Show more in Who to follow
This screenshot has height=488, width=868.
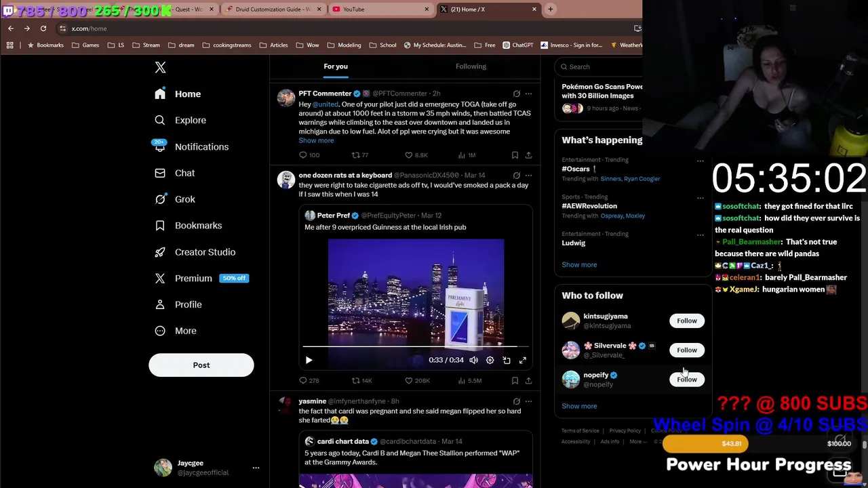pyautogui.click(x=579, y=406)
